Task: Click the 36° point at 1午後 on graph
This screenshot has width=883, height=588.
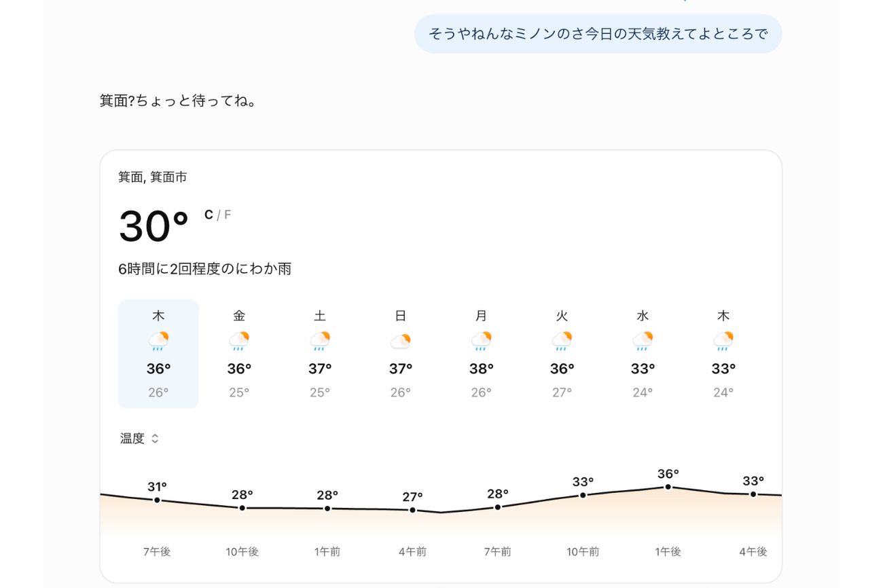Action: (x=668, y=487)
